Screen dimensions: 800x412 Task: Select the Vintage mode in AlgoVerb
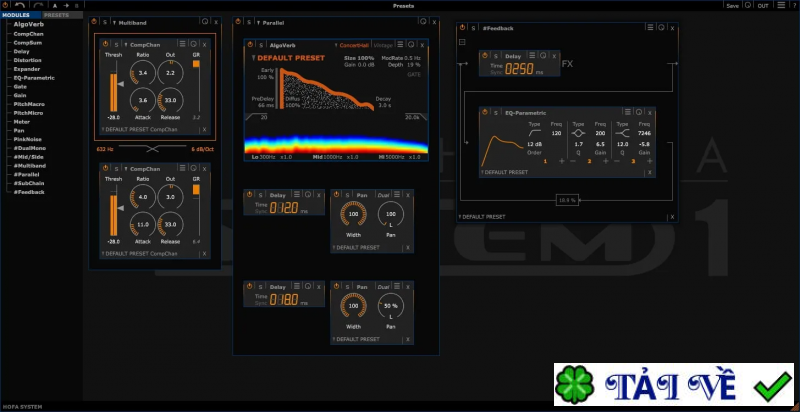(x=383, y=45)
